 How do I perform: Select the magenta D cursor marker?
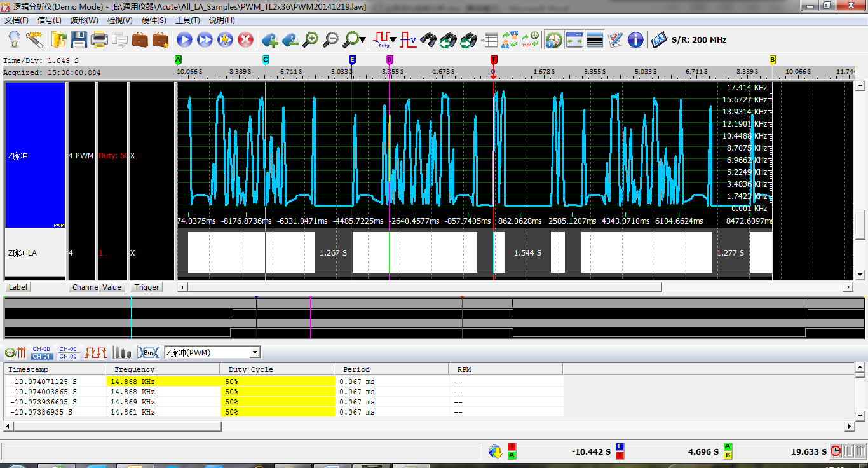point(390,59)
